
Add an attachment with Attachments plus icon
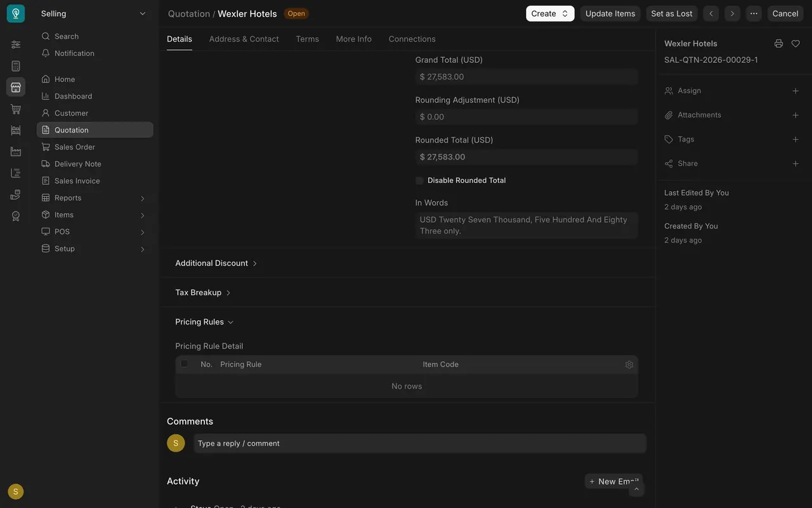click(x=796, y=115)
